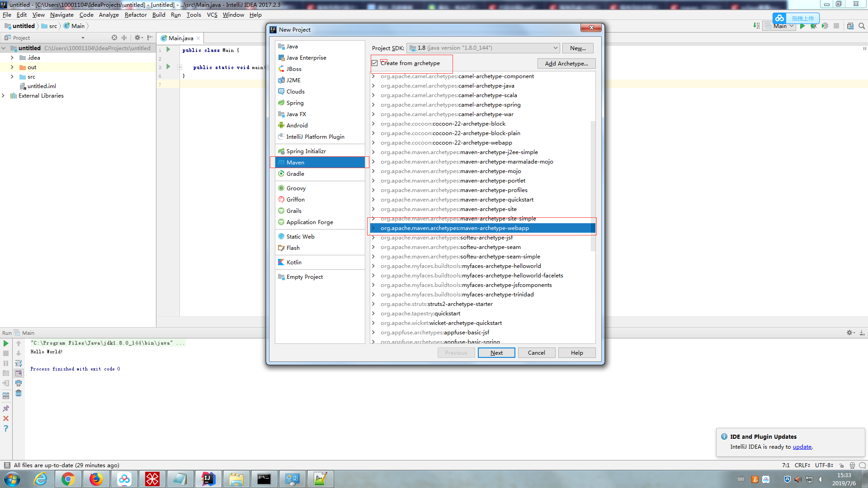Expand the maven-archetype-quickstart entry

click(x=373, y=200)
